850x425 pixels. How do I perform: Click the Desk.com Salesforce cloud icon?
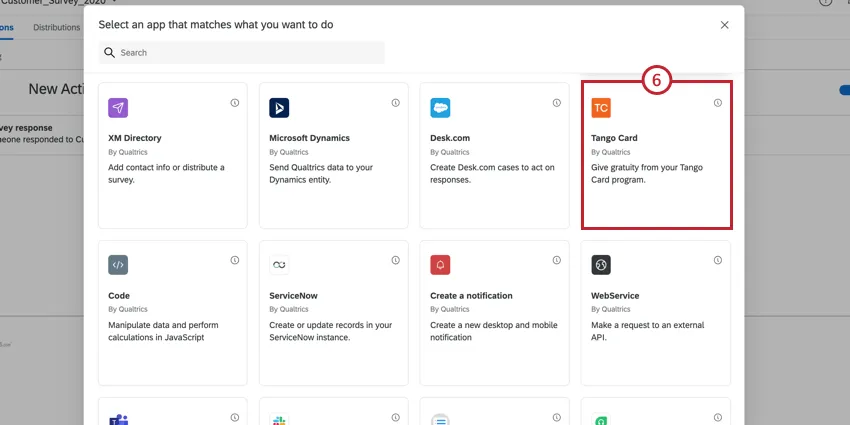pyautogui.click(x=440, y=108)
